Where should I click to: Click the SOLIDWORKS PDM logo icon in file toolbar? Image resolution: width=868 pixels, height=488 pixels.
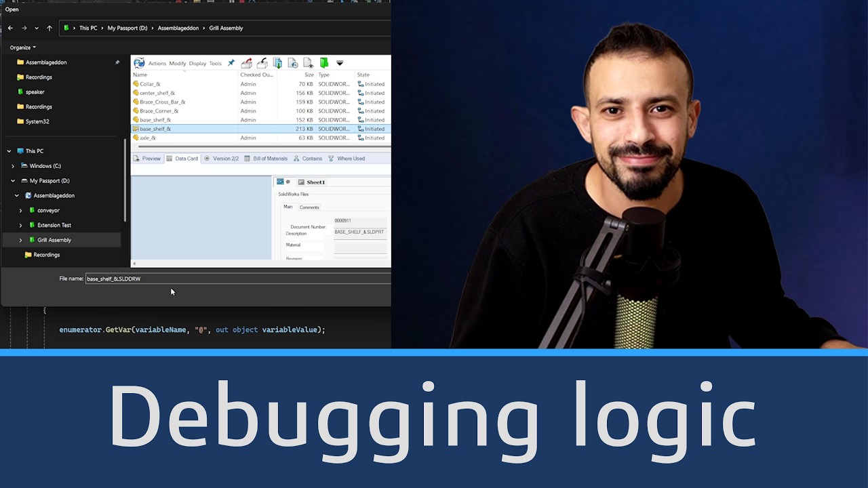pyautogui.click(x=139, y=63)
